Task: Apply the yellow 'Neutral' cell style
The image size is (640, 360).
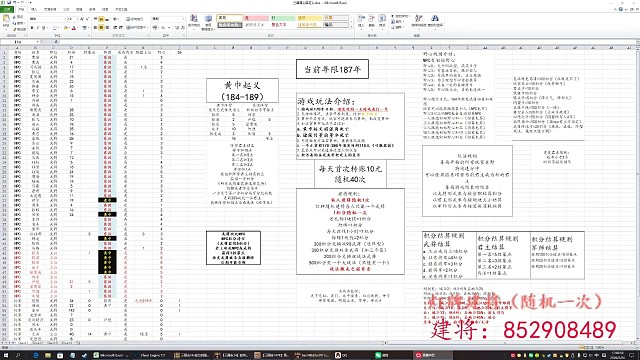Action: (x=309, y=18)
